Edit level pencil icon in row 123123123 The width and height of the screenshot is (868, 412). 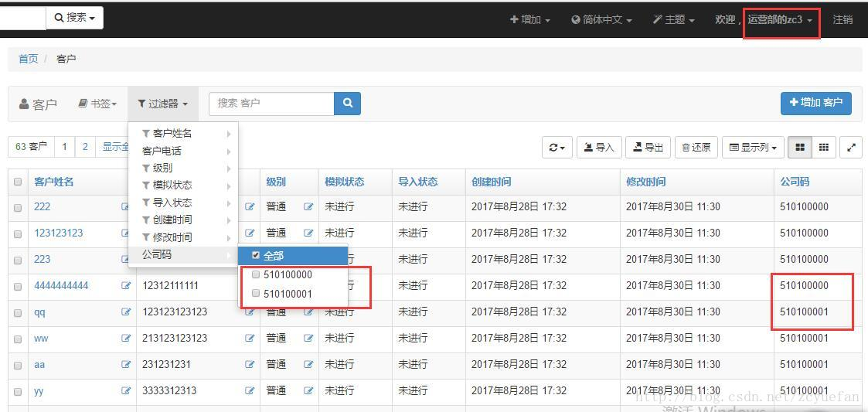point(308,233)
